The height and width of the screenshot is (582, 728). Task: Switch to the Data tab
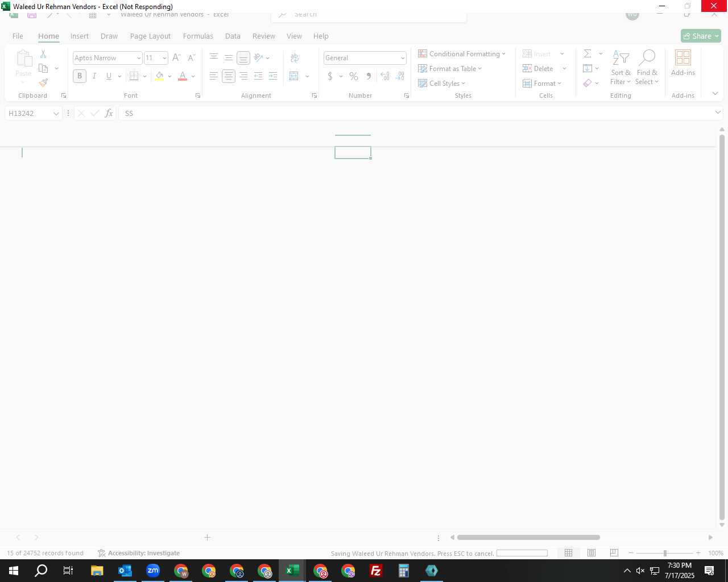233,36
